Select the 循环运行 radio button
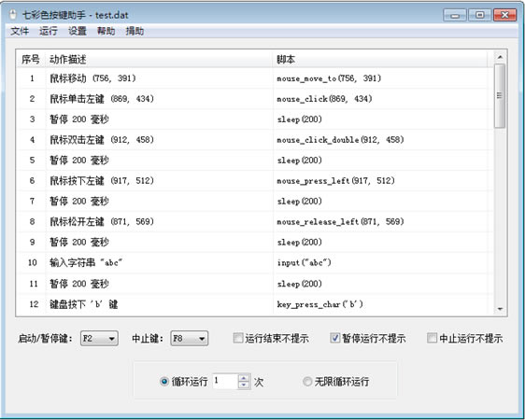 164,381
